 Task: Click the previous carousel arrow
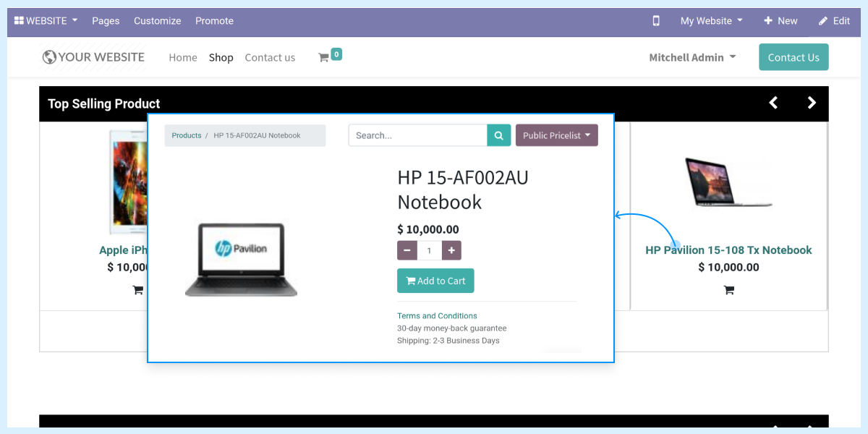(773, 103)
